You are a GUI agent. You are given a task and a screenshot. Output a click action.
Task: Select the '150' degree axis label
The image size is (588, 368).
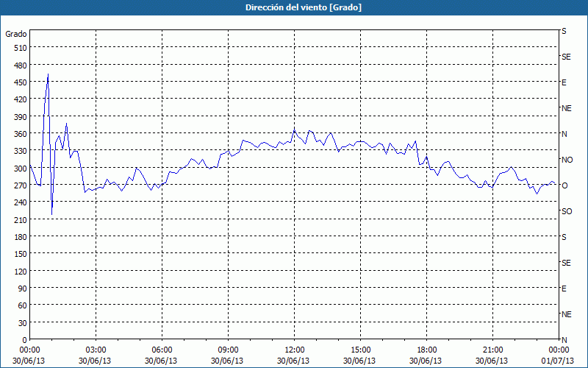click(x=21, y=254)
